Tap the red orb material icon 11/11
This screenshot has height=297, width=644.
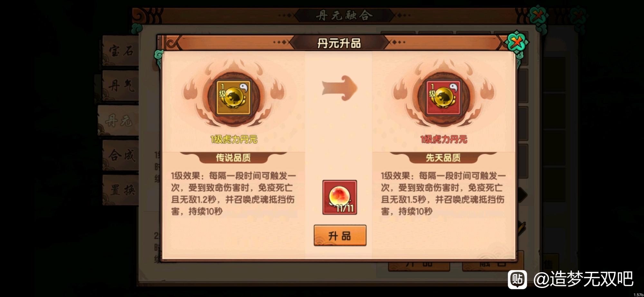click(x=340, y=197)
